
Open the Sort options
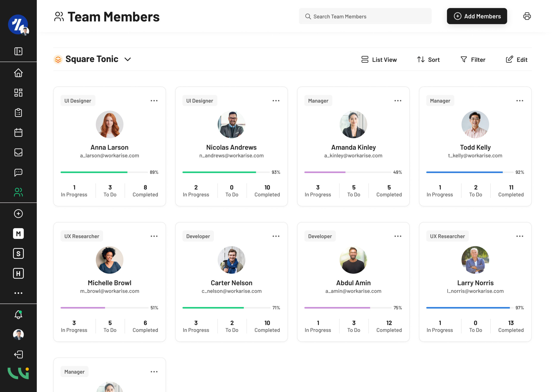[x=428, y=60]
